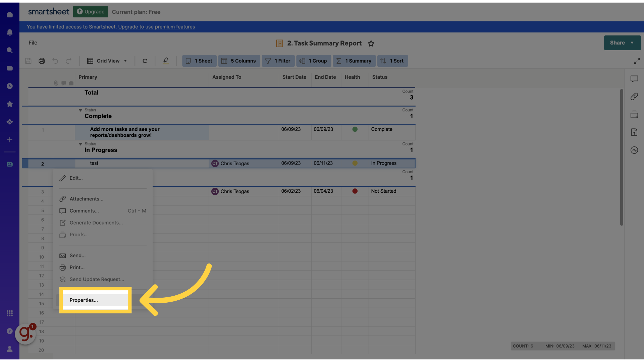
Task: Click the Upgrade button
Action: 91,12
